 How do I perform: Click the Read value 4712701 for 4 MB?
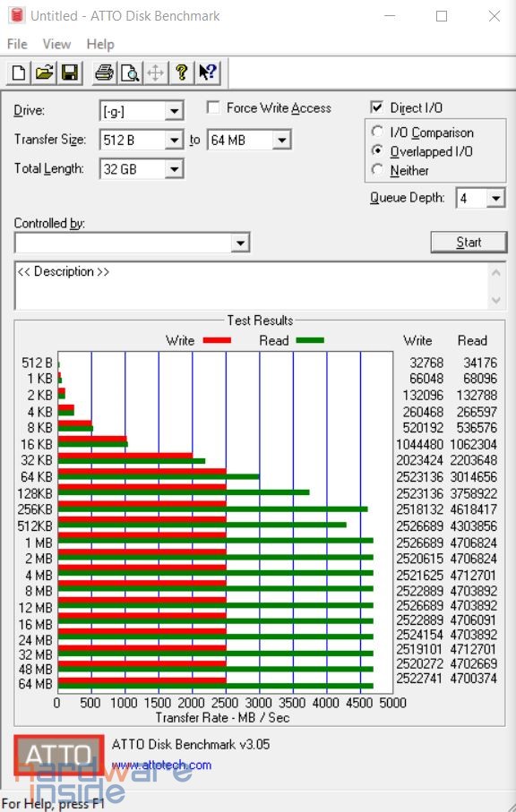pos(474,575)
